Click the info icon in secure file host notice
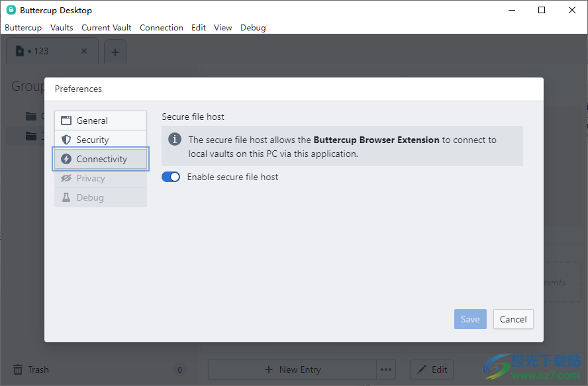The height and width of the screenshot is (386, 588). click(x=175, y=139)
